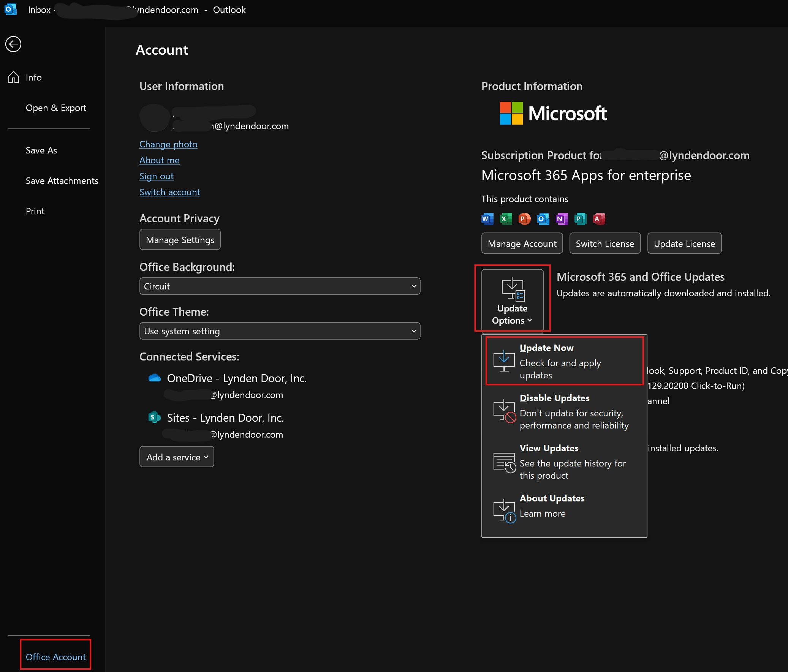788x672 pixels.
Task: Click the user profile photo placeholder
Action: coord(155,118)
